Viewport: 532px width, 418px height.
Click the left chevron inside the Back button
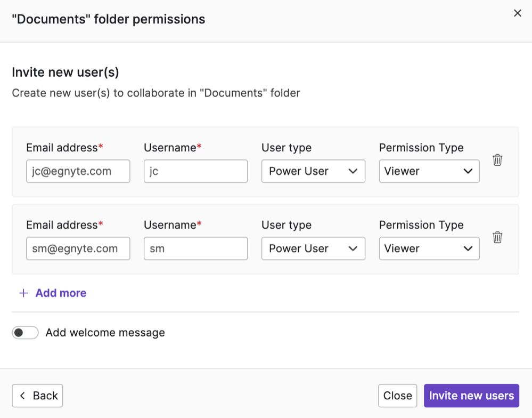[x=22, y=396]
